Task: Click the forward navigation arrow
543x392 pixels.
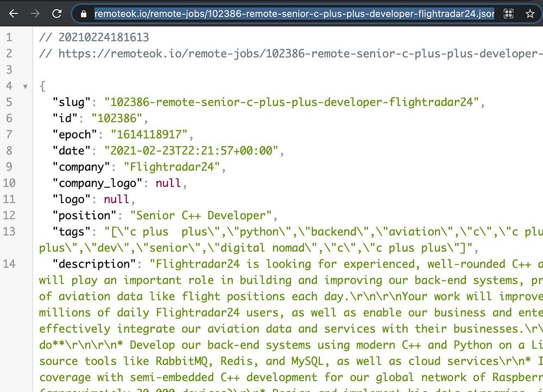Action: tap(35, 14)
